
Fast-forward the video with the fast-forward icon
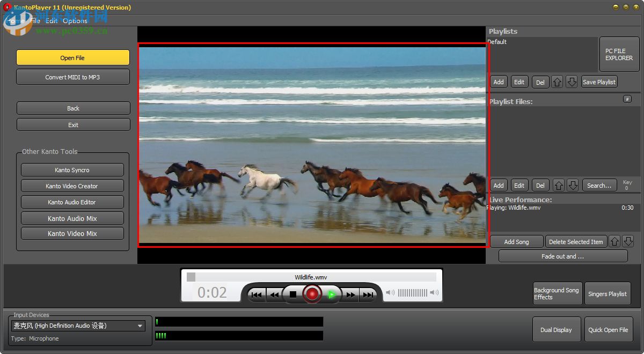coord(350,294)
